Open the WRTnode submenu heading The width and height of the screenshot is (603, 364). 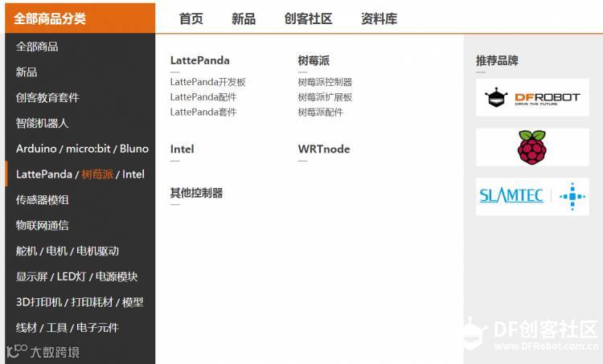pyautogui.click(x=324, y=149)
